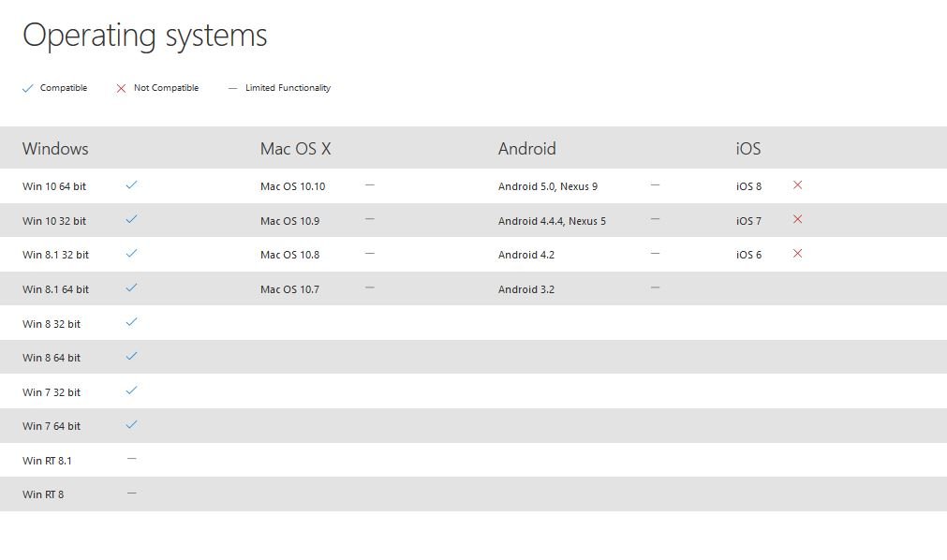The image size is (947, 560).
Task: Click the checkmark beside Win 8.1 32 bit
Action: 131,254
